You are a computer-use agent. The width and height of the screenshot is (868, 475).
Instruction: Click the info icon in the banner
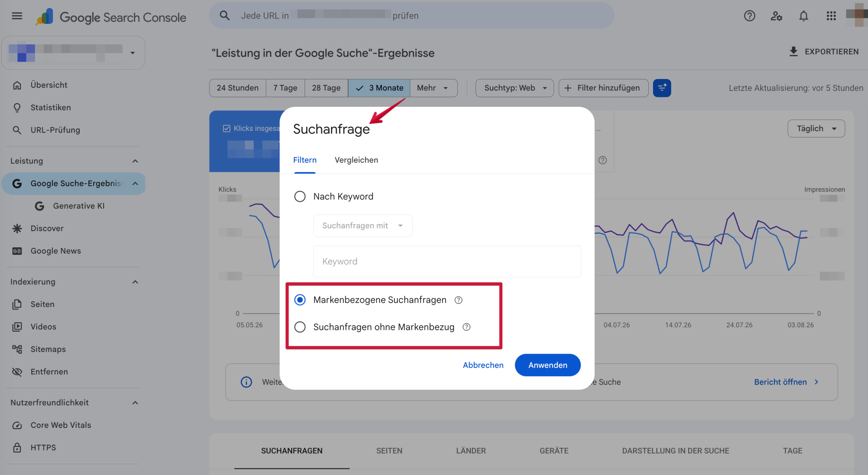pyautogui.click(x=246, y=382)
